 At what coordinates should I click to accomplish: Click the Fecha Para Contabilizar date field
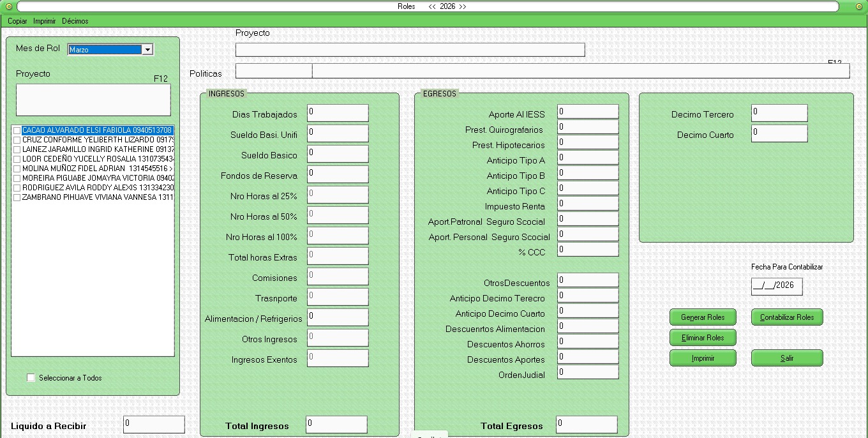(776, 286)
